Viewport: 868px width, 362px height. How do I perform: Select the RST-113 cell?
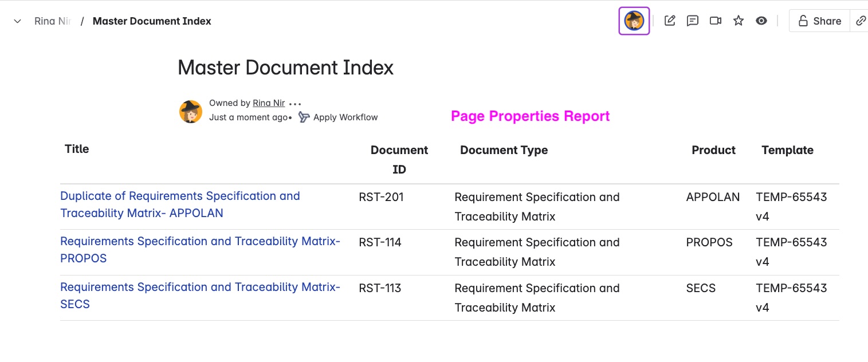(x=380, y=288)
